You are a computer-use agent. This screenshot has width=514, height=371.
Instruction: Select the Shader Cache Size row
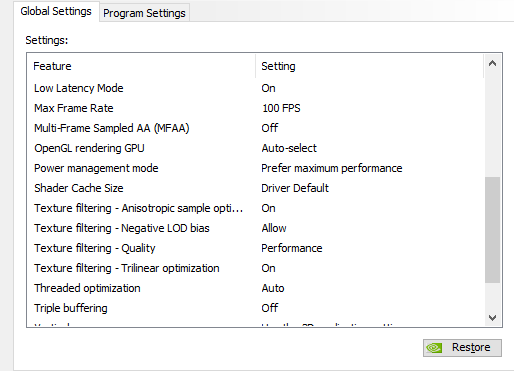[256, 188]
